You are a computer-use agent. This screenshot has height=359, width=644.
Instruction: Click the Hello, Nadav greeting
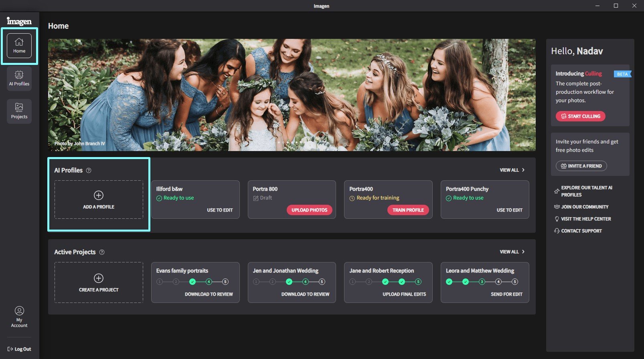click(x=577, y=51)
